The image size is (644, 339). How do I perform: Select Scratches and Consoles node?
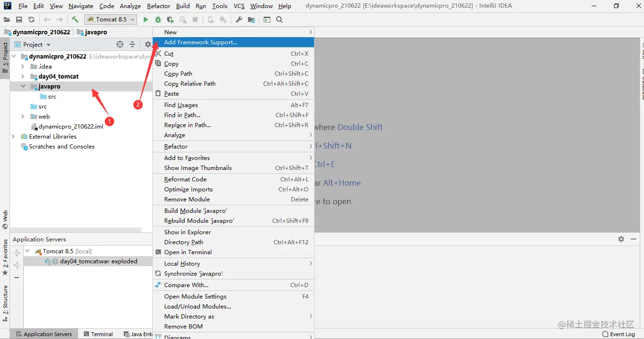[58, 146]
